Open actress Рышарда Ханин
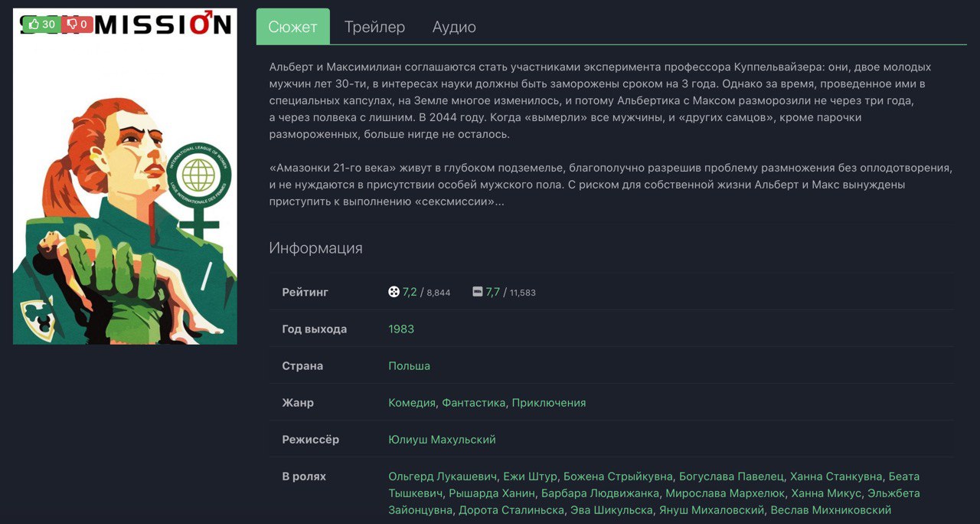Screen dimensions: 980x524 pos(490,493)
